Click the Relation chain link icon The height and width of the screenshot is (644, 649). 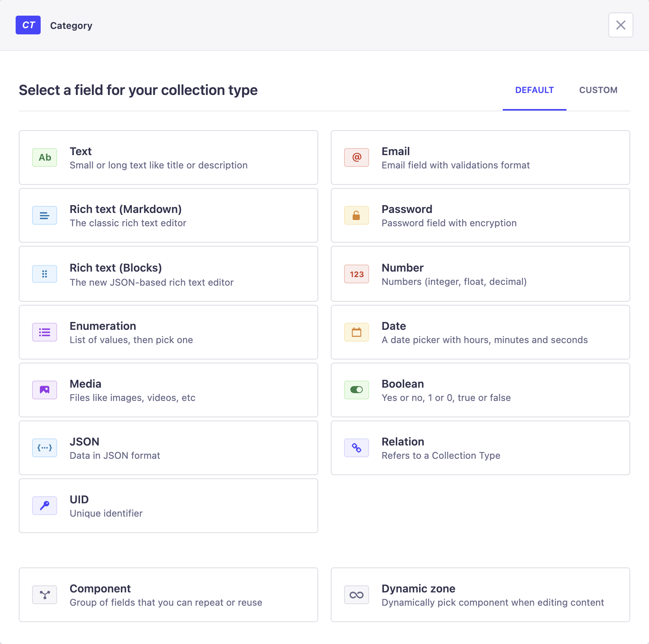click(x=357, y=448)
